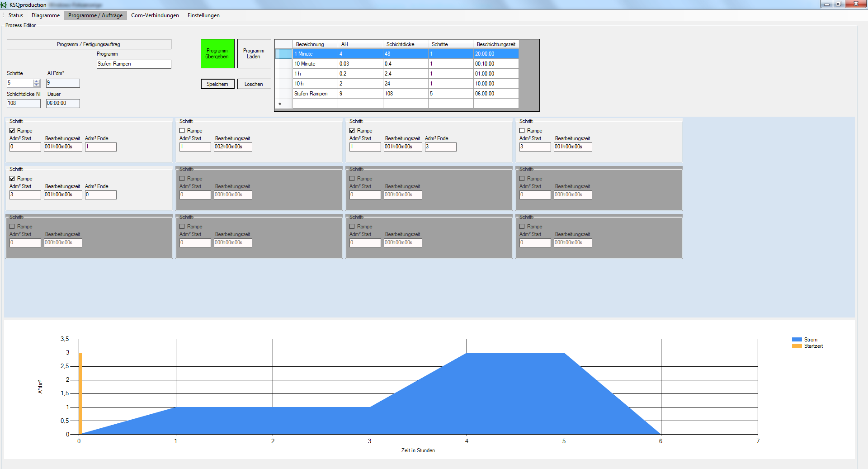This screenshot has height=469, width=868.
Task: Save program with Speichern button
Action: click(x=217, y=84)
